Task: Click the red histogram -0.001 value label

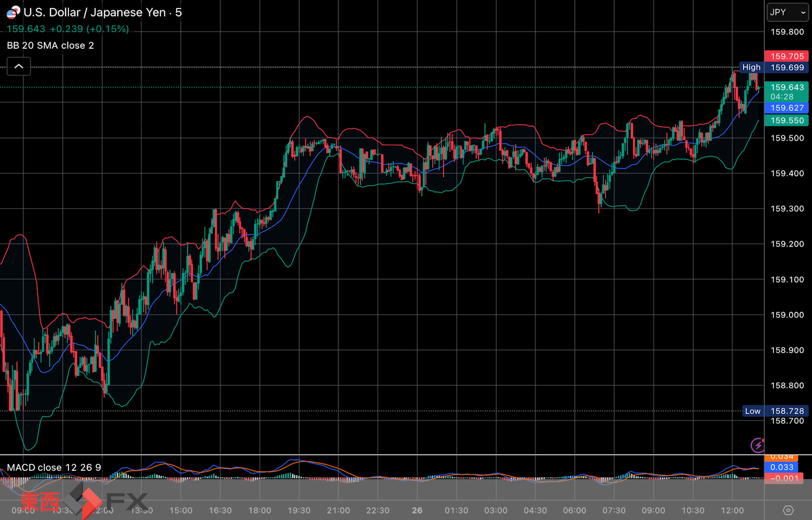Action: click(784, 478)
